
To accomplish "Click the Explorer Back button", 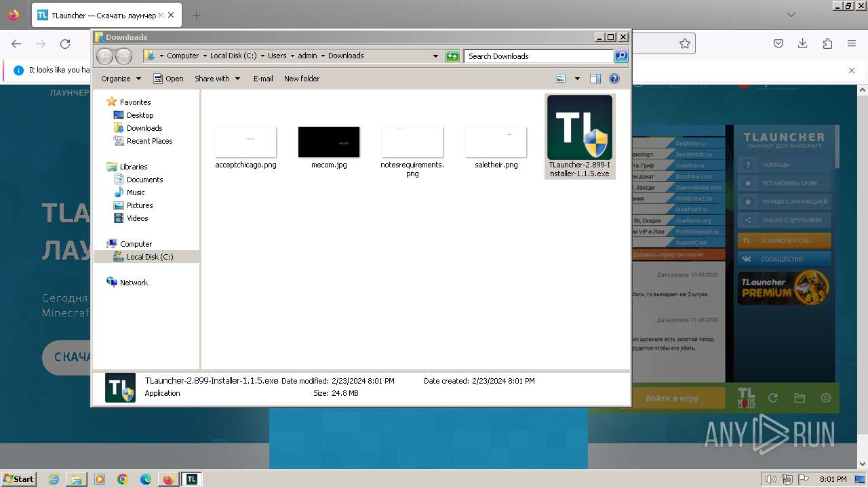I will 104,56.
